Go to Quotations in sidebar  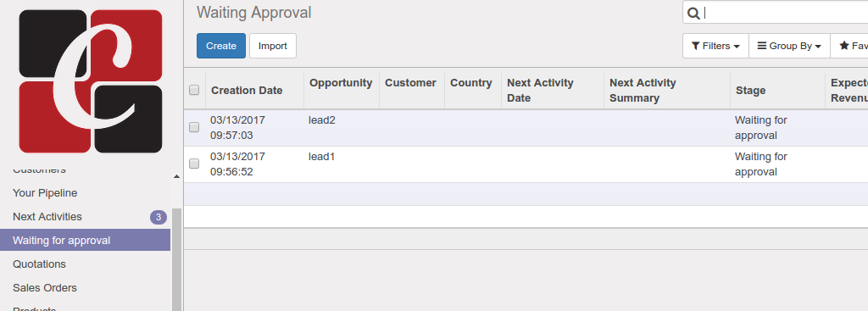click(x=39, y=264)
